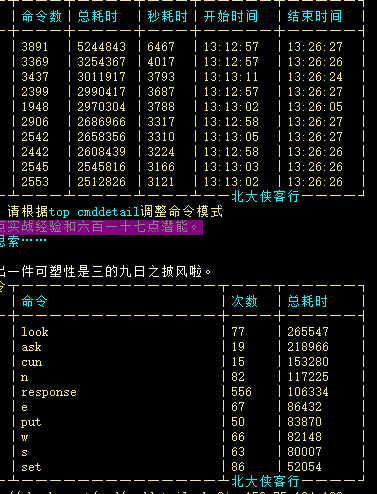This screenshot has width=377, height=494.
Task: Click the cun command row
Action: click(x=188, y=362)
